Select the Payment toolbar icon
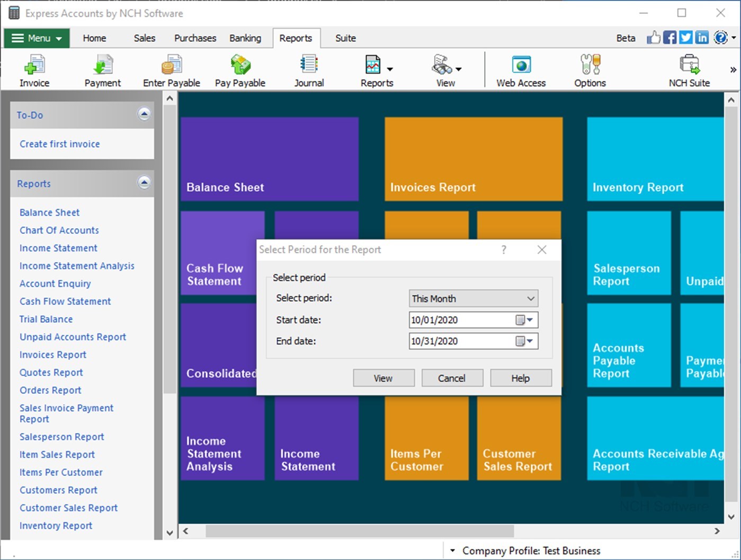 (102, 69)
